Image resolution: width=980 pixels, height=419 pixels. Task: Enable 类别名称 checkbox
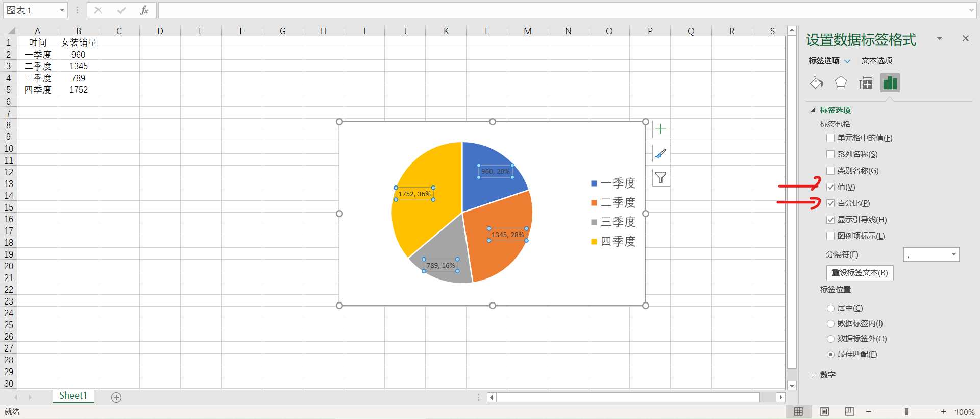point(830,171)
